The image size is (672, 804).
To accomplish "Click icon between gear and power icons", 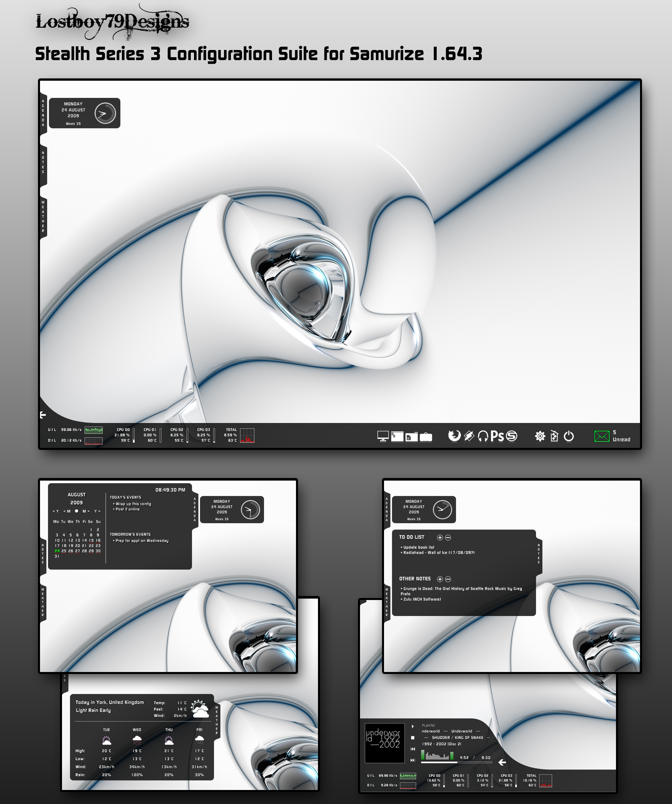I will click(554, 436).
